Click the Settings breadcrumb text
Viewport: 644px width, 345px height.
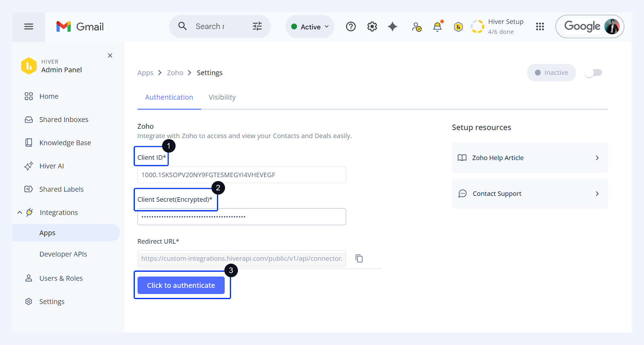[210, 73]
